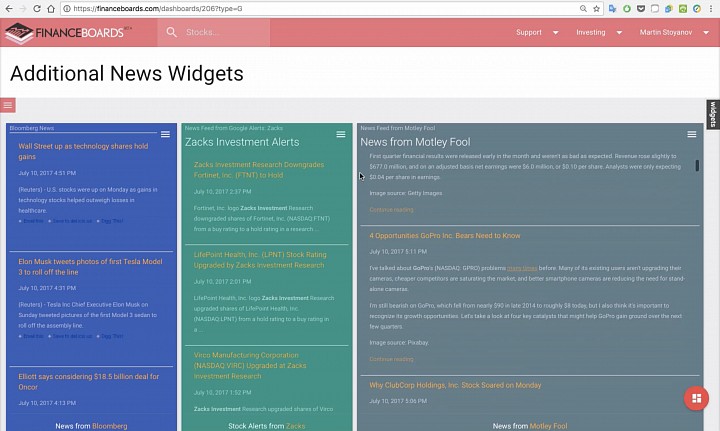Open the Zacks Investment Alerts widget menu
Viewport: 720px width, 431px height.
coord(340,134)
